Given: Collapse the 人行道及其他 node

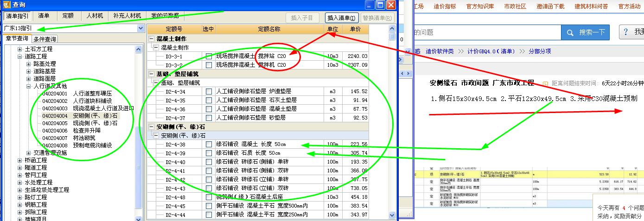Looking at the screenshot, I should (x=28, y=86).
